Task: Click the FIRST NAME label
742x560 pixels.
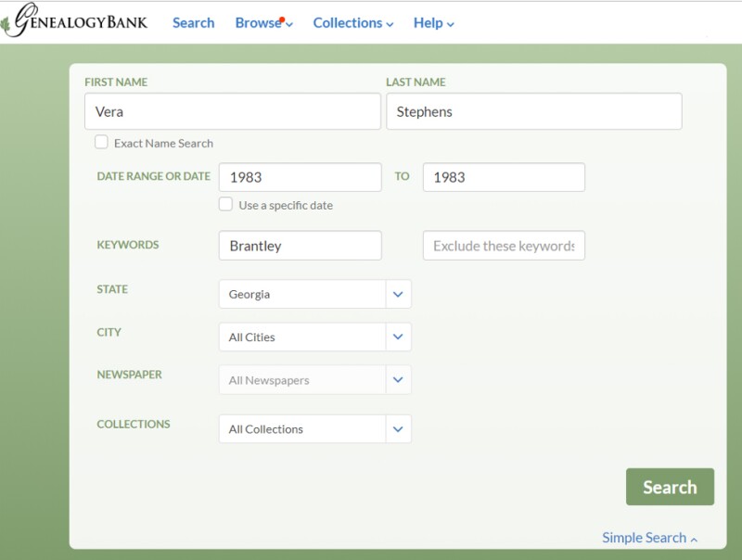Action: pos(116,83)
